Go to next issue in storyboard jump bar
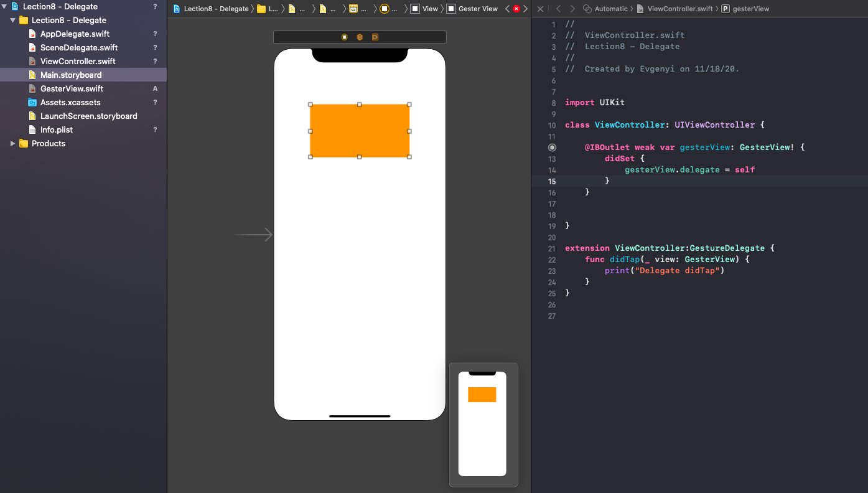The image size is (868, 493). 526,9
